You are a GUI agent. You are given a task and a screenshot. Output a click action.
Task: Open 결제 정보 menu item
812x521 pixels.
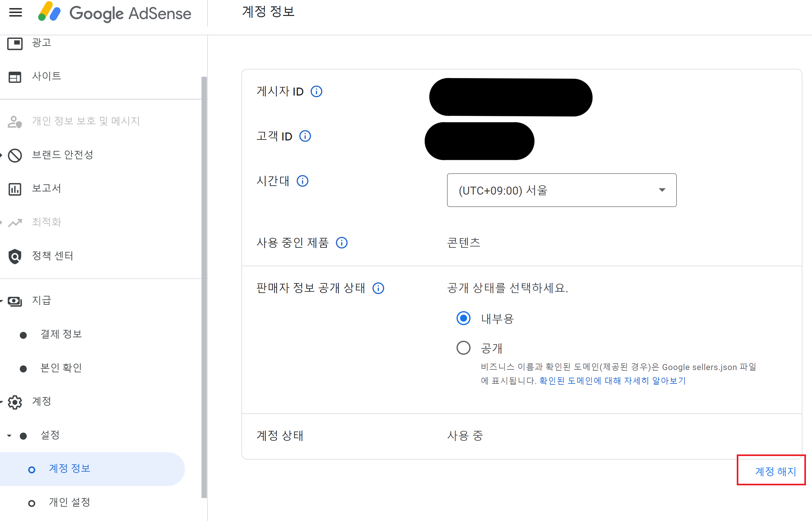click(x=61, y=334)
